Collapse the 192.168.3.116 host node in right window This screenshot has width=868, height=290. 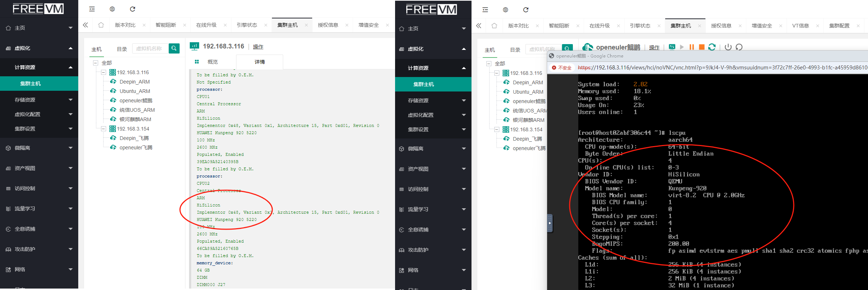(497, 73)
